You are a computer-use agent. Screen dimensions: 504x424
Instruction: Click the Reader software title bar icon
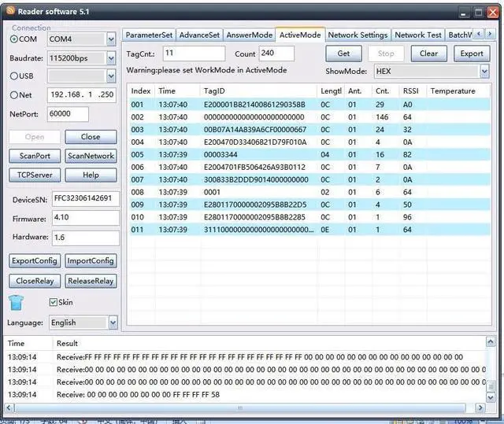coord(10,11)
